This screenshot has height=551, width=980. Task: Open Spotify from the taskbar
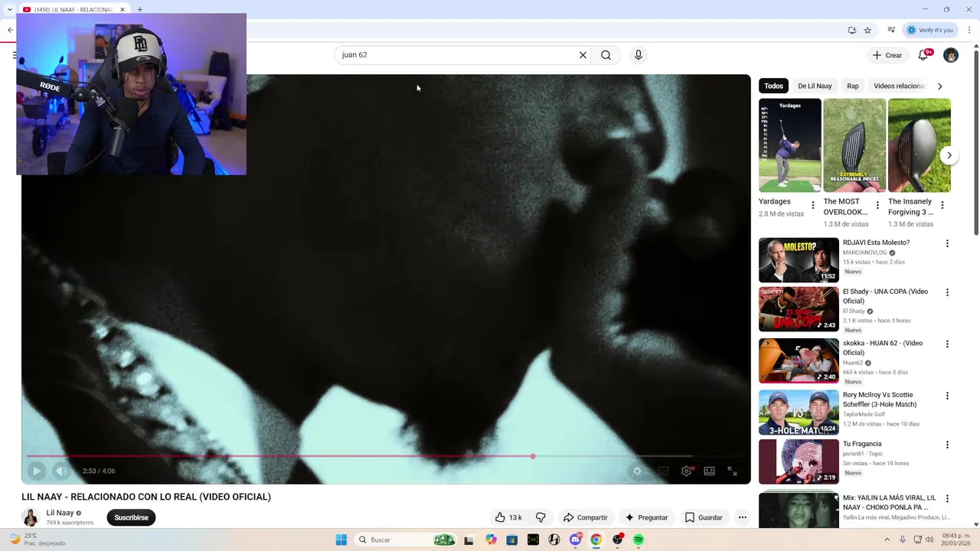[638, 540]
